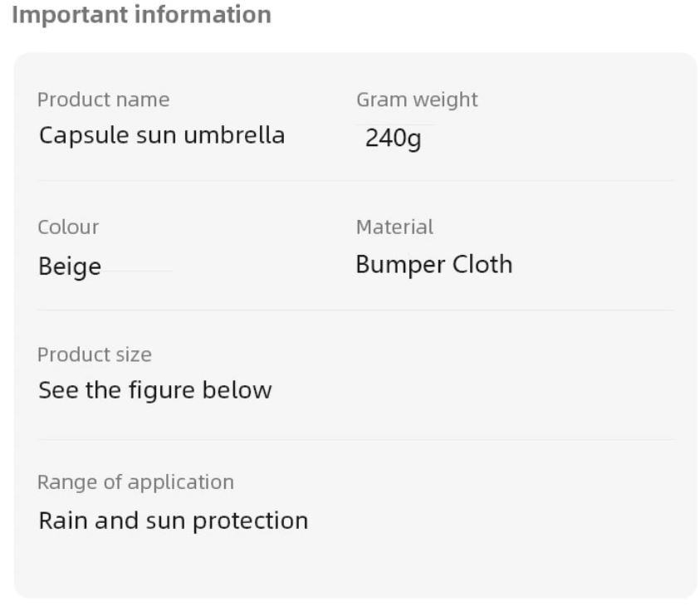Select the "Gram weight" label
This screenshot has width=700, height=606.
(417, 100)
